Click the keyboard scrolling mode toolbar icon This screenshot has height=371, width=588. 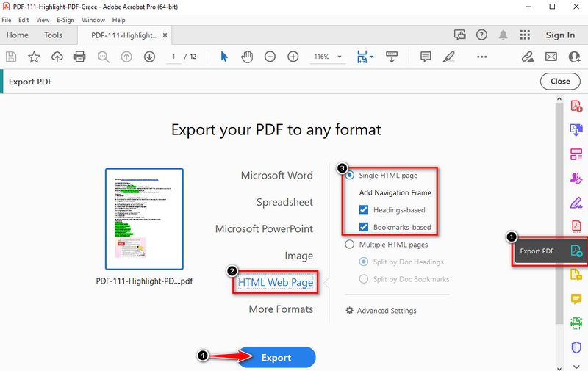[392, 57]
